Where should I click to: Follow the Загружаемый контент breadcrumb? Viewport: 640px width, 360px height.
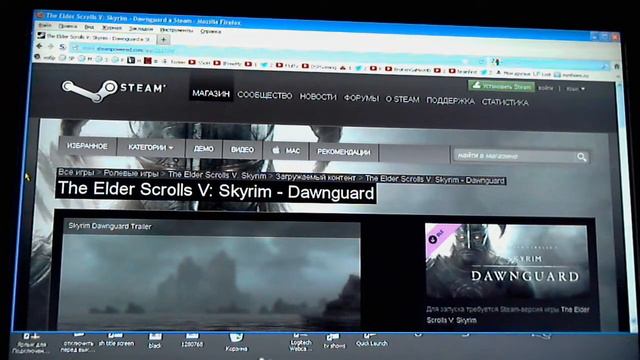point(315,177)
